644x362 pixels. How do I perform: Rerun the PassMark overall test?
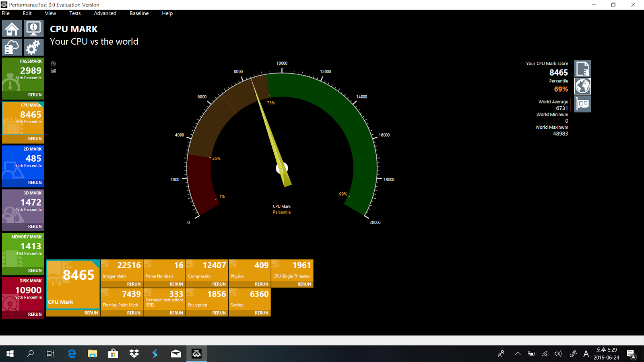tap(35, 95)
